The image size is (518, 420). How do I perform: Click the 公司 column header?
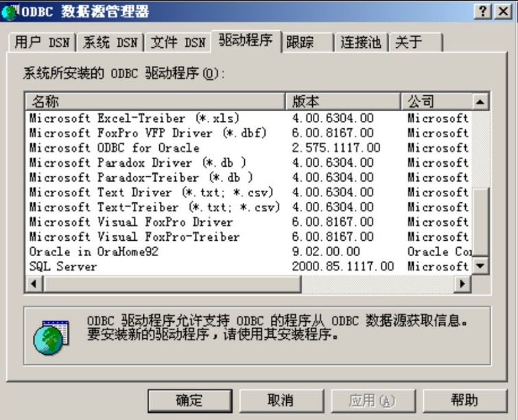436,102
